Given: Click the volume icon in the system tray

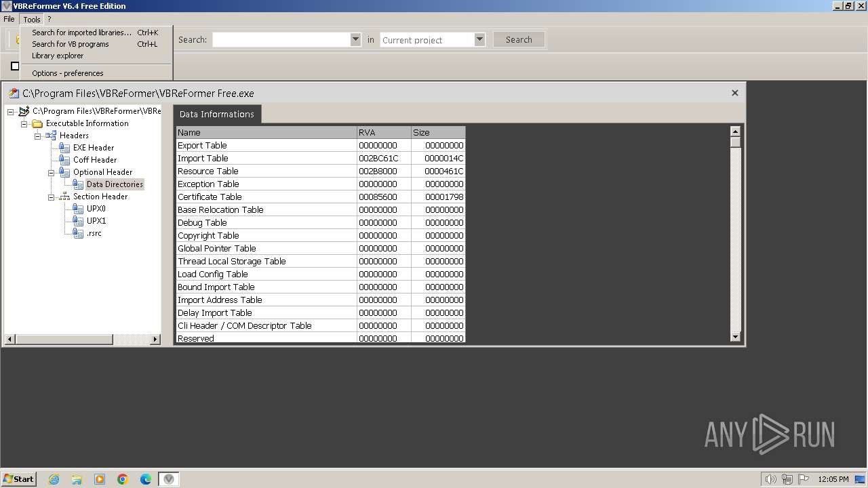Looking at the screenshot, I should 770,479.
